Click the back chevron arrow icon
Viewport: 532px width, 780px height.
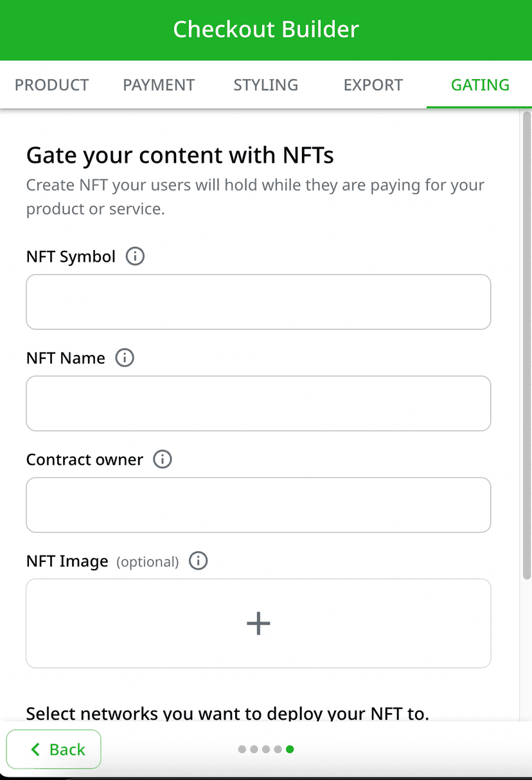(35, 749)
